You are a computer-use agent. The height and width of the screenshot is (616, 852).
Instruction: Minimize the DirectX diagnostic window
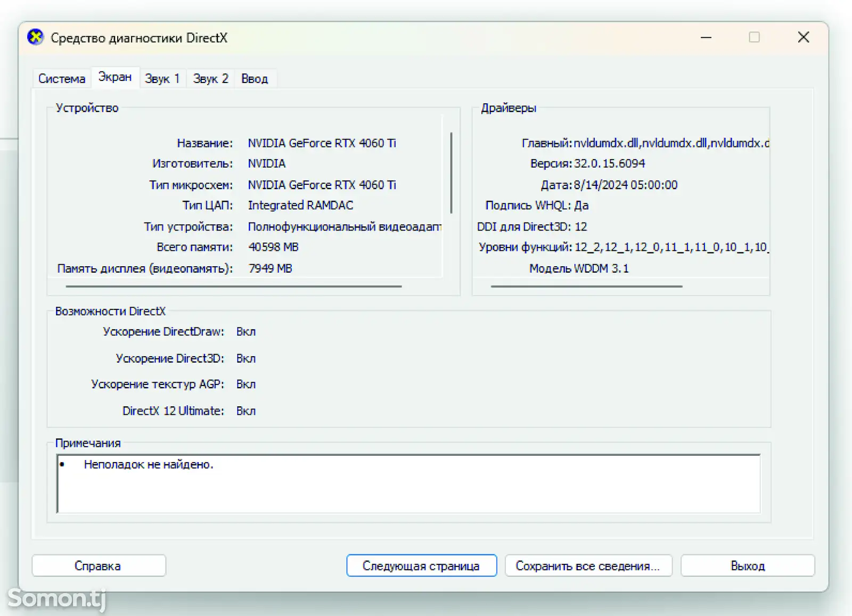(706, 37)
